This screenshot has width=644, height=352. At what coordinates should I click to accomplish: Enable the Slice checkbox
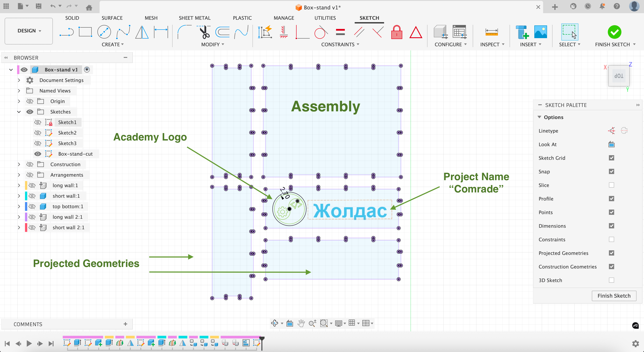tap(612, 185)
